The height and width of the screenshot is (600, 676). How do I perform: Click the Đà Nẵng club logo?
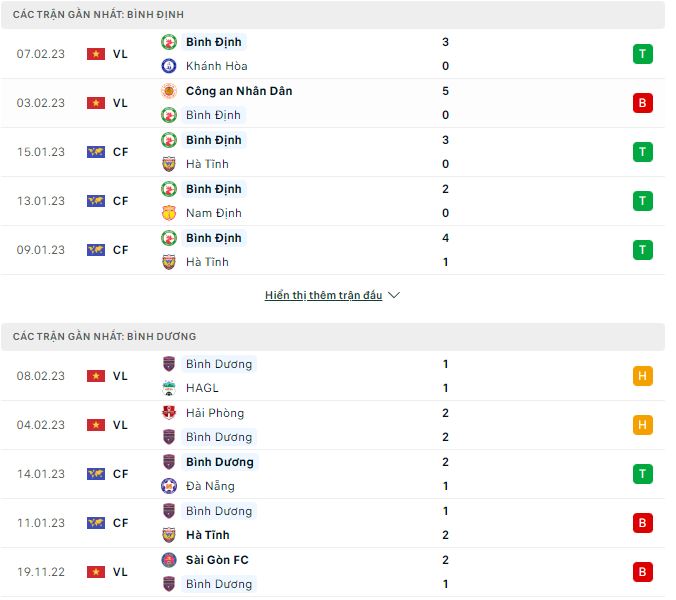pos(169,486)
